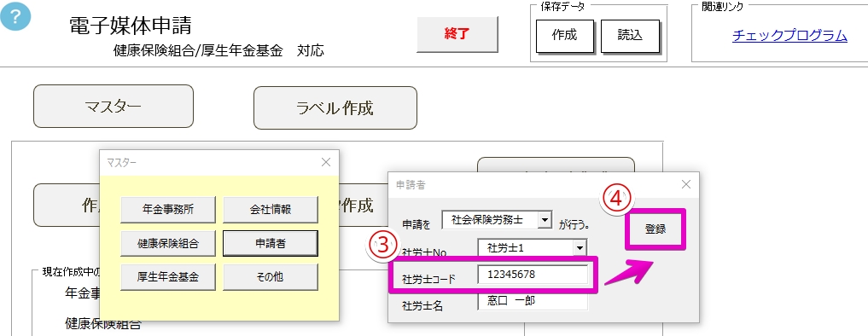This screenshot has height=336, width=868.
Task: Click the 社労士コード input field
Action: click(x=533, y=274)
